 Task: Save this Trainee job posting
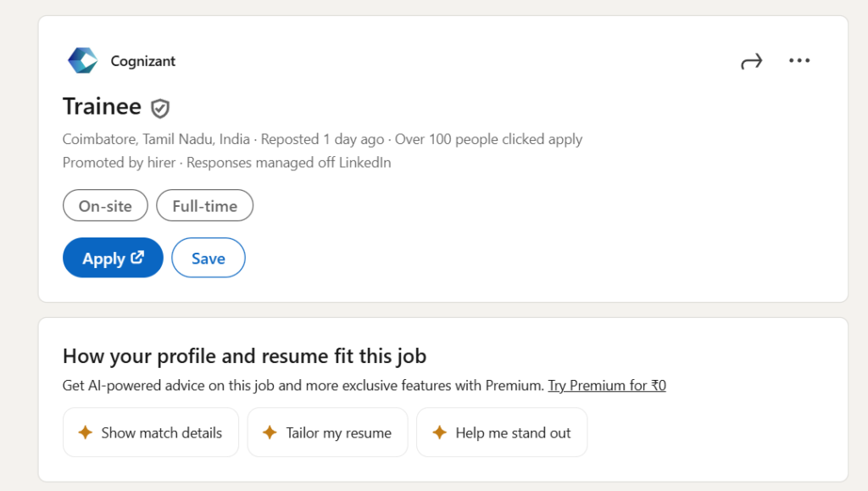point(208,258)
